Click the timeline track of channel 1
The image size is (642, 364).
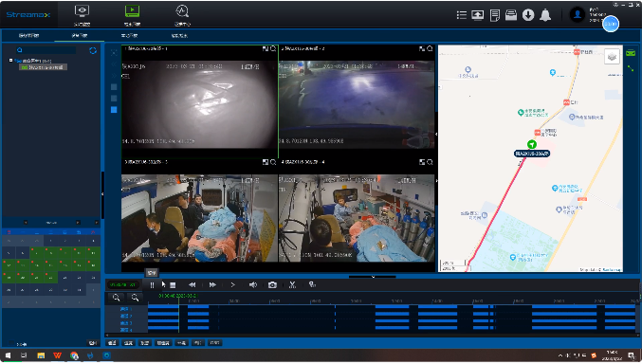click(x=392, y=307)
